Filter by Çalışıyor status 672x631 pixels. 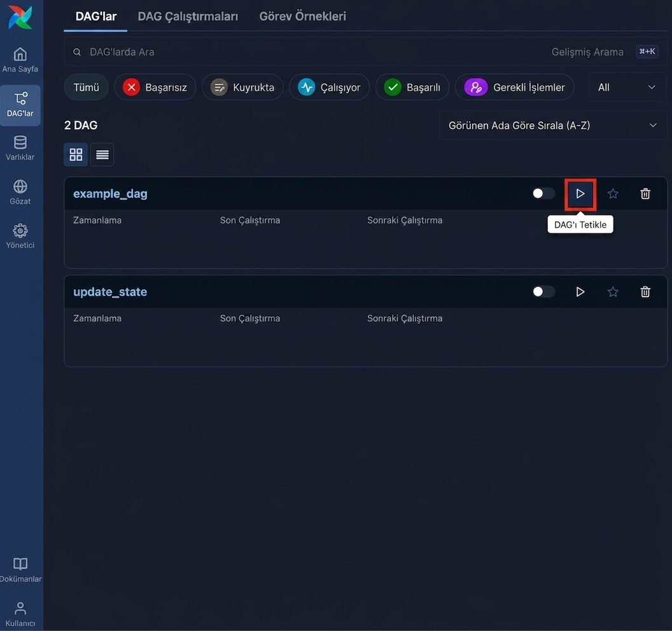tap(330, 87)
